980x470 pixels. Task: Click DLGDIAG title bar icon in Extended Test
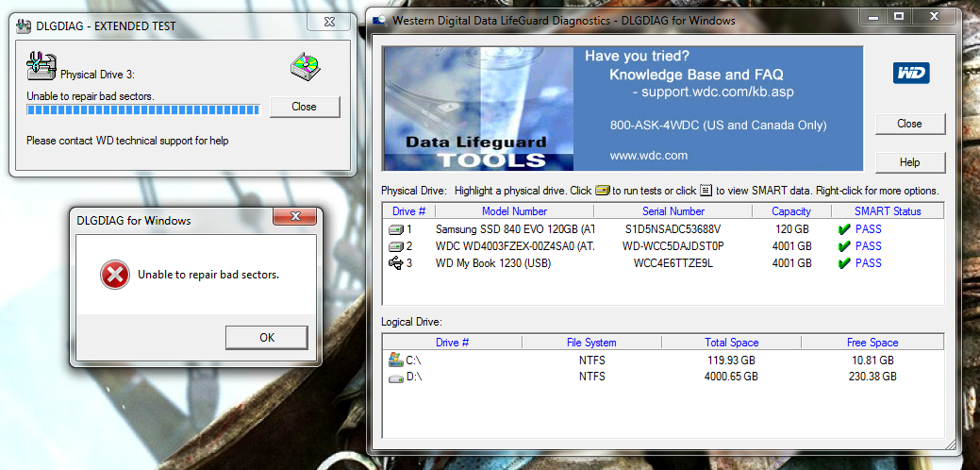tap(24, 26)
